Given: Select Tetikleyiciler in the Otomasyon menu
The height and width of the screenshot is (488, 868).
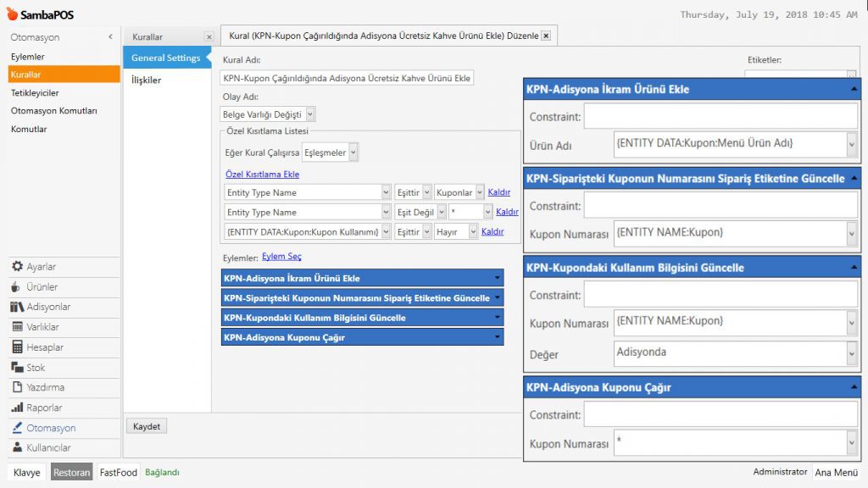Looking at the screenshot, I should click(35, 93).
